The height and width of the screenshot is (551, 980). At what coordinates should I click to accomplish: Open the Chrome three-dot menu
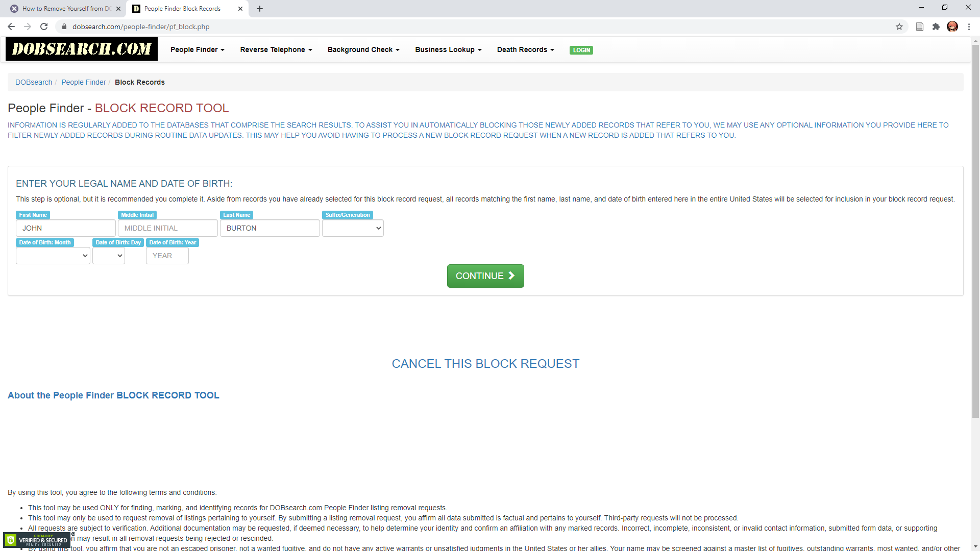click(969, 27)
